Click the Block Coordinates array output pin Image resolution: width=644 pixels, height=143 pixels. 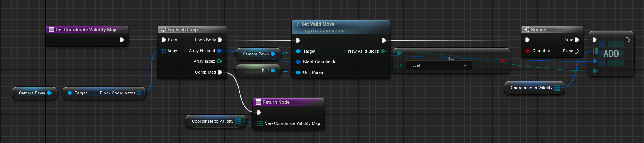pos(139,93)
